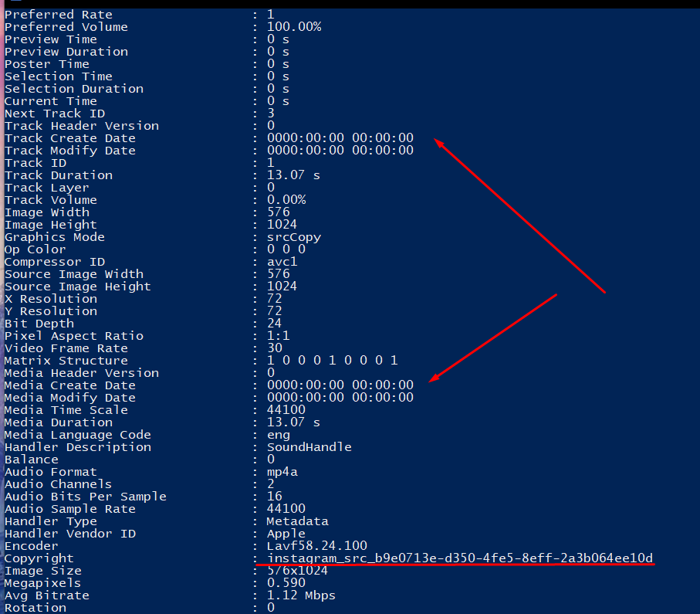Screen dimensions: 700x614
Task: Click the Preferred Volume 100.00% value
Action: pyautogui.click(x=294, y=27)
